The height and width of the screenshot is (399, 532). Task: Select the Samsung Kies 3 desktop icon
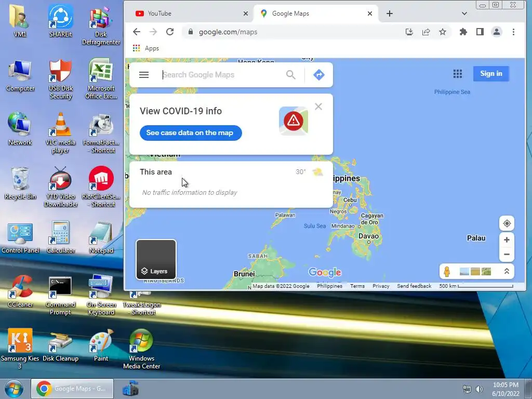(x=20, y=349)
